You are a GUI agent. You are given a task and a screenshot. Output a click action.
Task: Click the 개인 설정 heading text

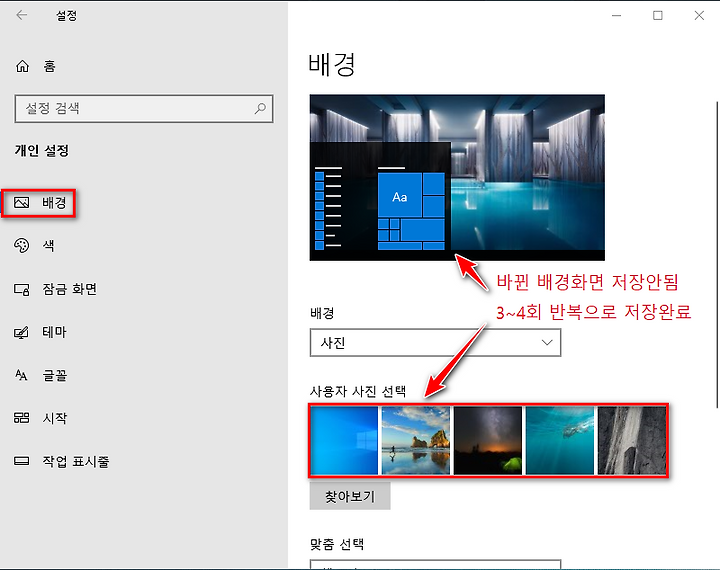click(x=42, y=151)
